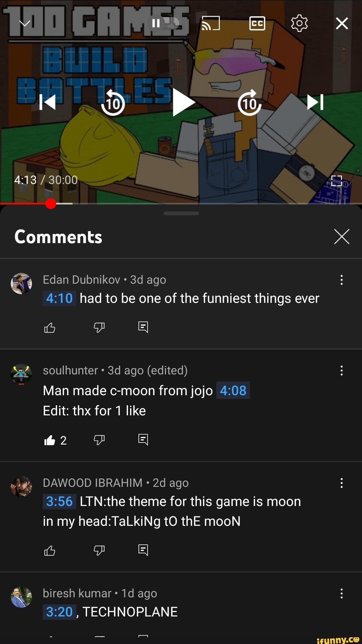This screenshot has width=362, height=644.
Task: Open soulhunter's profile avatar
Action: [x=21, y=375]
